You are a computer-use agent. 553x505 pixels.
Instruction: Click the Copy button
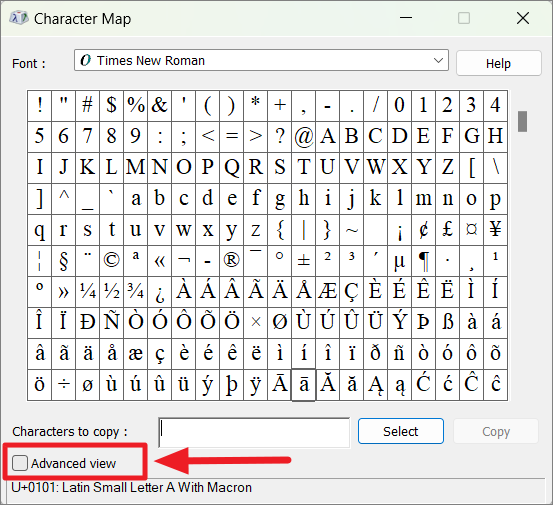coord(496,431)
